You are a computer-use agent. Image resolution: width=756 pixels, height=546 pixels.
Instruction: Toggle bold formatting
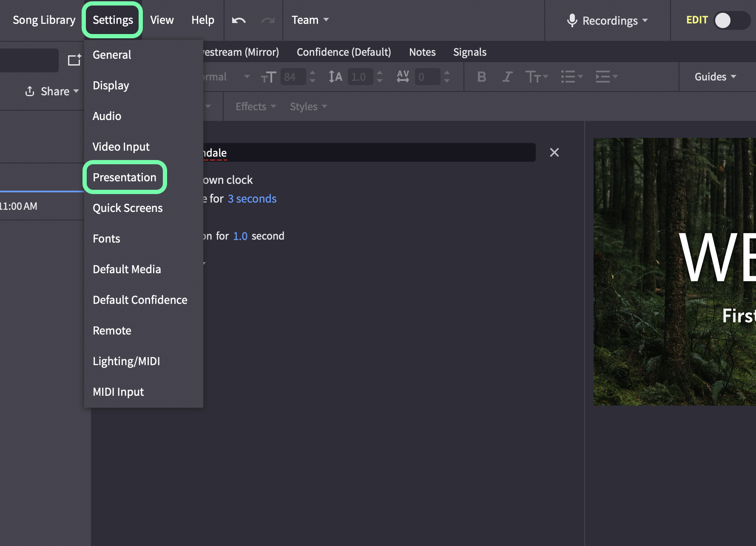(481, 77)
